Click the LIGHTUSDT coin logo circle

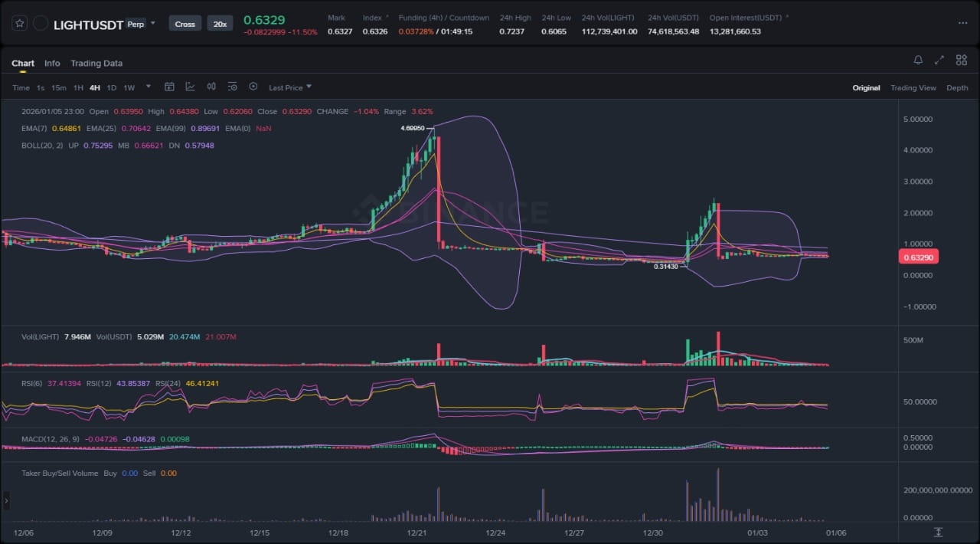tap(41, 24)
